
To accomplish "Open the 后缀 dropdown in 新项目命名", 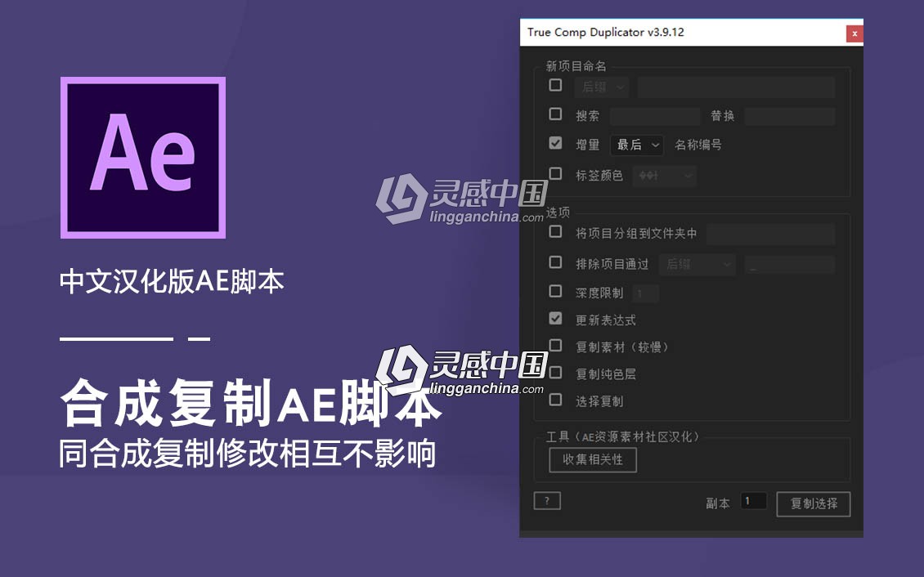I will [602, 87].
